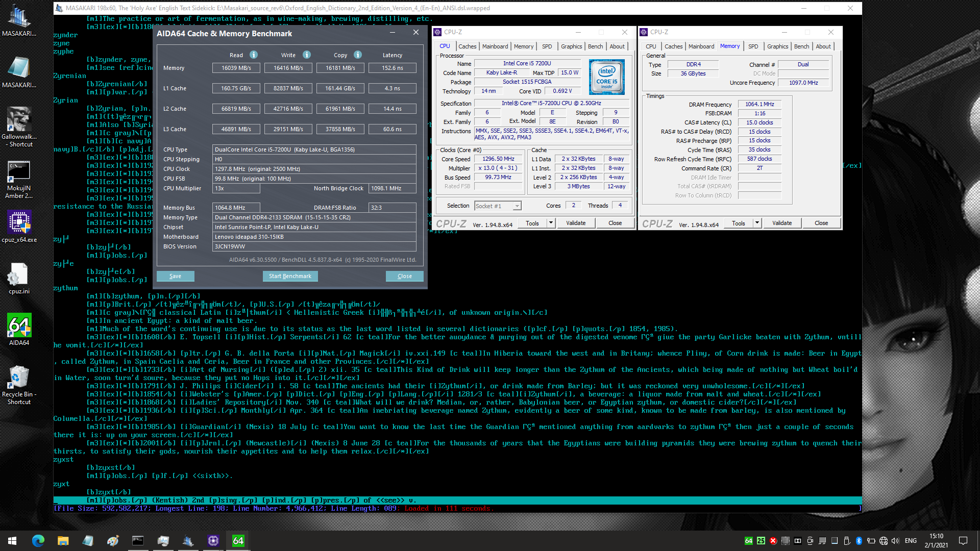Click DRAM Frequency value 1064.1 MHz

pos(759,104)
